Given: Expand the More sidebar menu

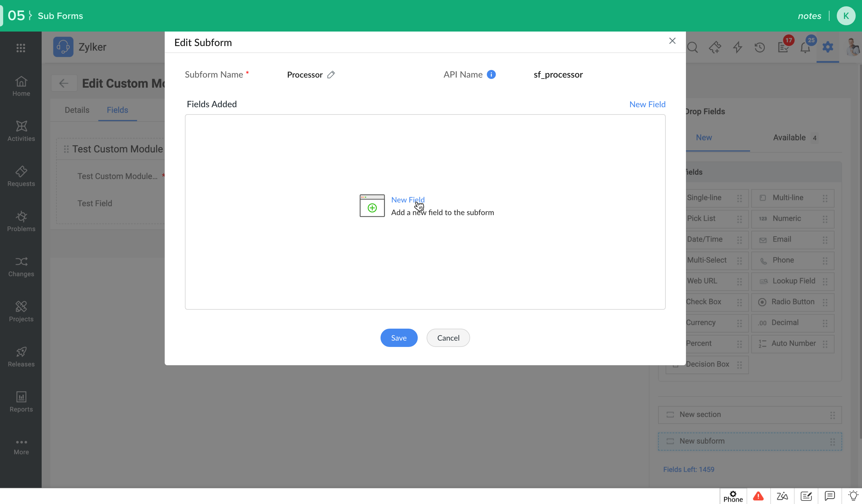Looking at the screenshot, I should tap(21, 447).
